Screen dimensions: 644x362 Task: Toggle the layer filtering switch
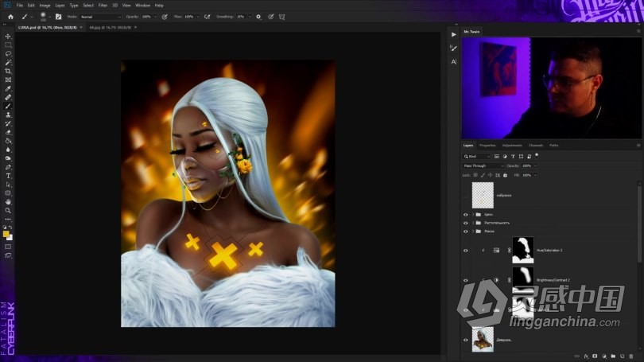537,156
